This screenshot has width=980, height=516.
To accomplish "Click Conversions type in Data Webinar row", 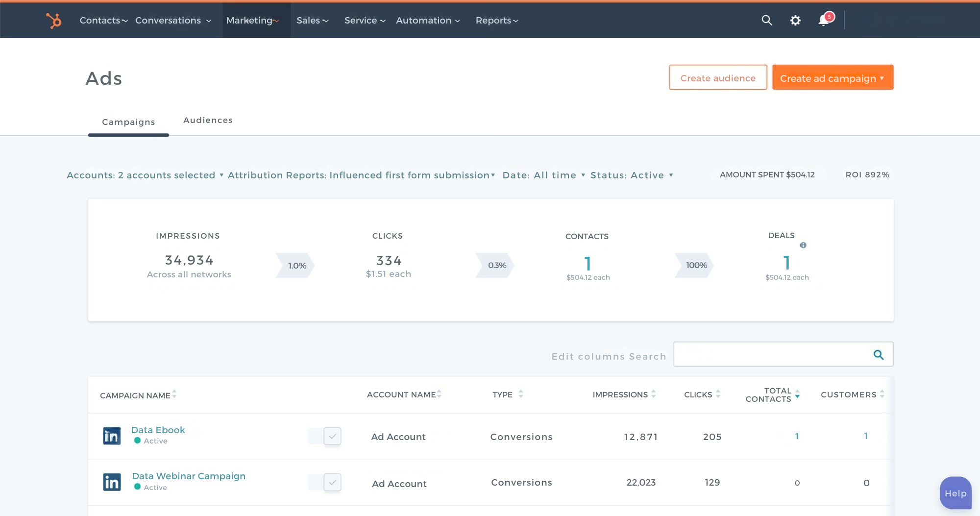I will [x=521, y=483].
